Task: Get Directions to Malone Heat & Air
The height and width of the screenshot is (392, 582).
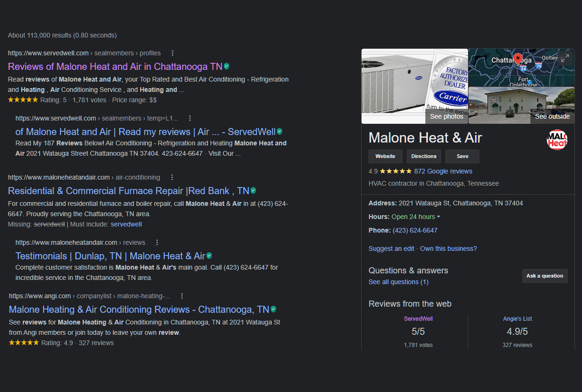Action: [423, 156]
